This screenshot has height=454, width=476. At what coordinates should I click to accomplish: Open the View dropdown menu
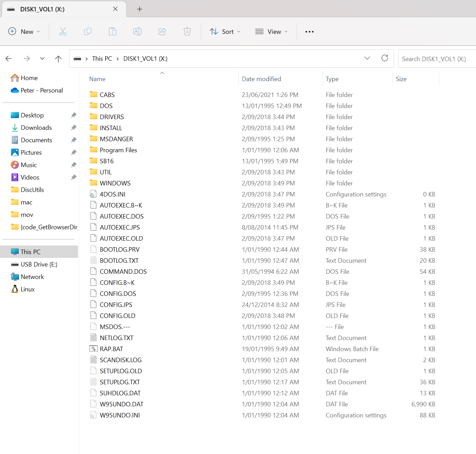272,31
